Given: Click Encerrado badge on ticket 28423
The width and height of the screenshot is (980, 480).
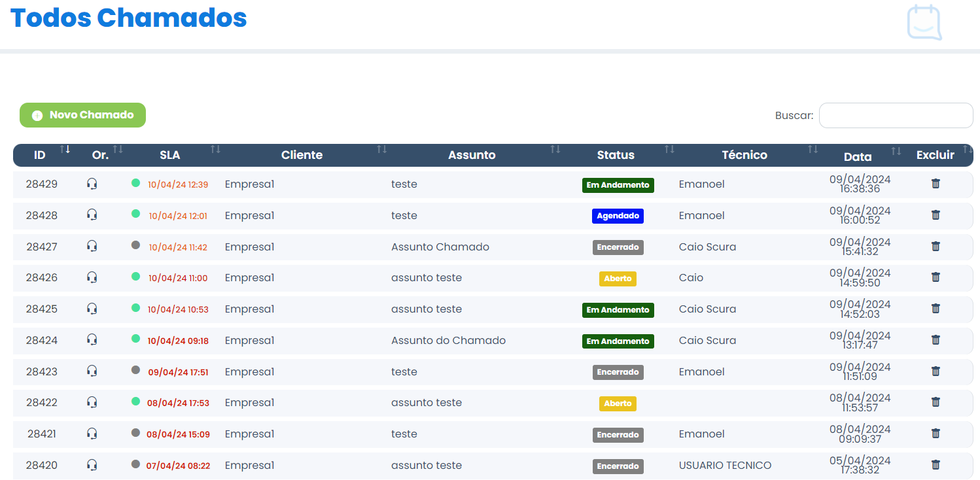Looking at the screenshot, I should [618, 372].
